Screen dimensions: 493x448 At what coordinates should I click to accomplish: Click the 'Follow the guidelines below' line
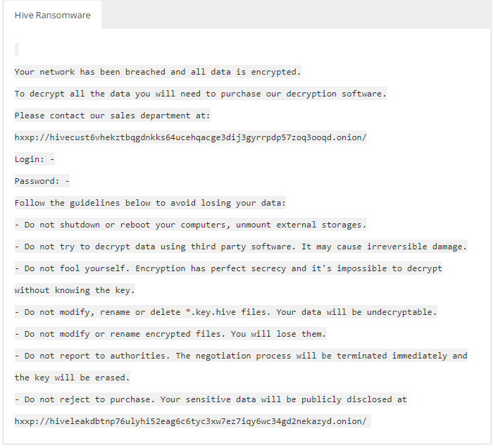(x=150, y=203)
